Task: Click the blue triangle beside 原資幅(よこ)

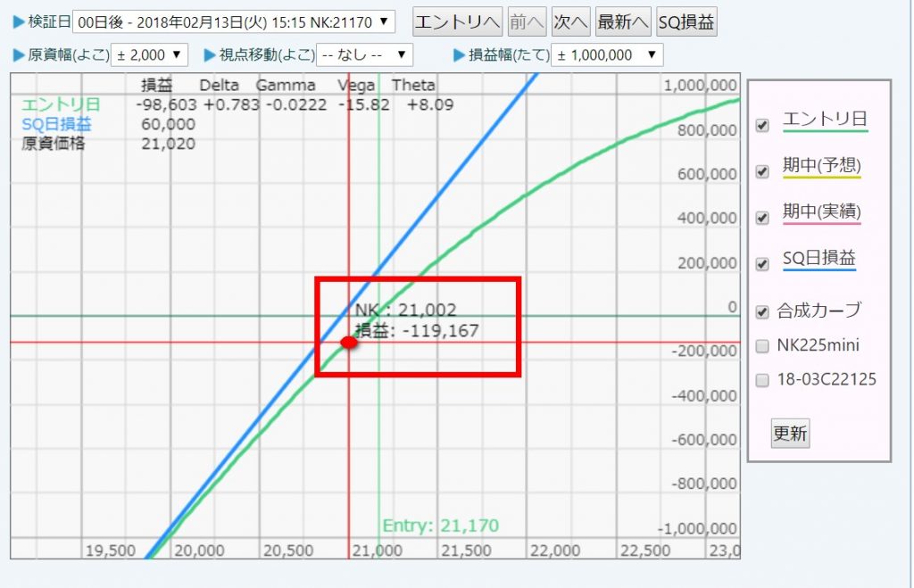Action: coord(19,54)
